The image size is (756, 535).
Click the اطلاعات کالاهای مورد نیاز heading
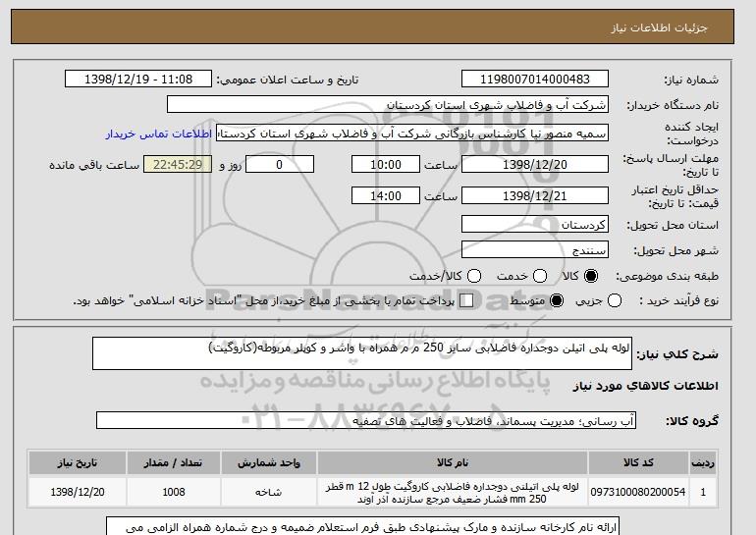(x=646, y=386)
